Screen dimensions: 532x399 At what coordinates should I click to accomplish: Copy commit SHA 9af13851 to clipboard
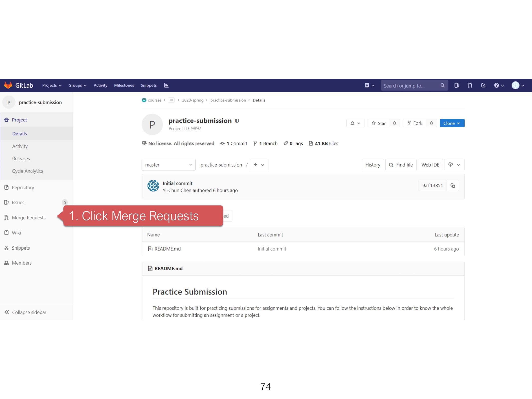[453, 186]
